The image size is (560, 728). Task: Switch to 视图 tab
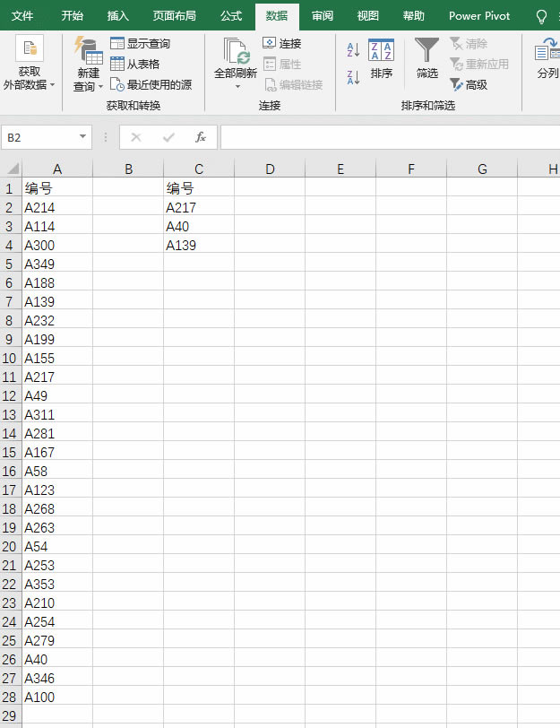[368, 16]
